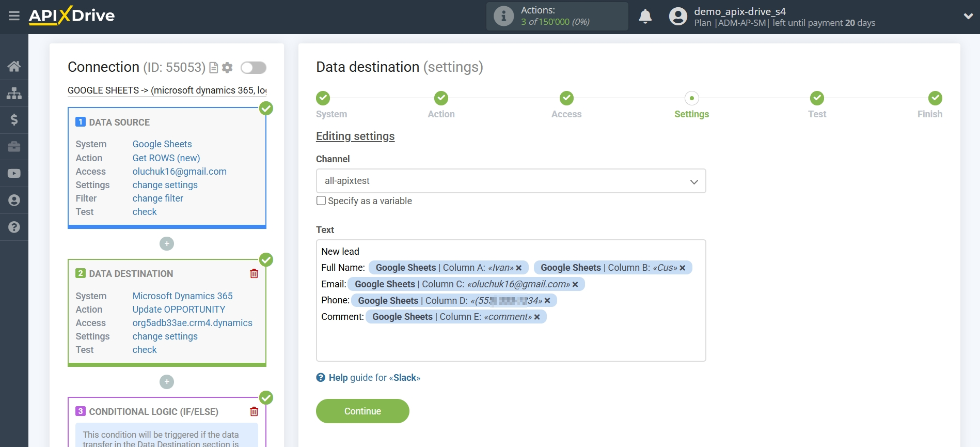Click the Actions counter panel
The height and width of the screenshot is (447, 980).
(557, 16)
